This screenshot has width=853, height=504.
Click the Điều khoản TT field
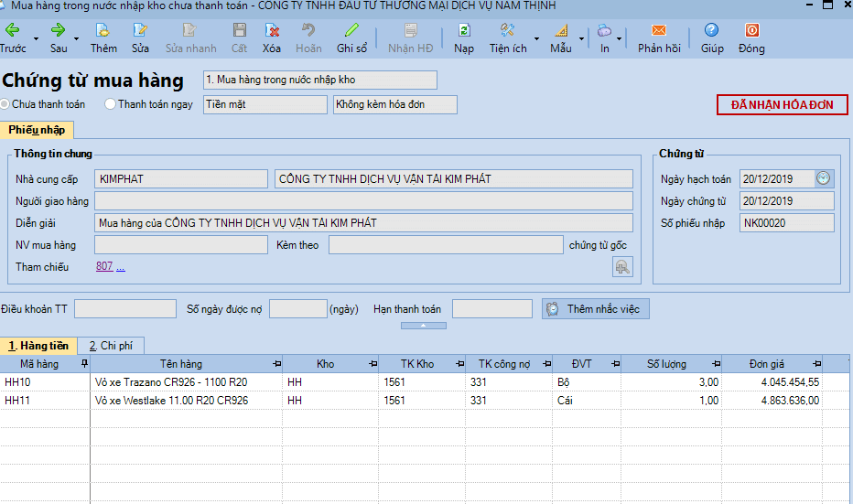point(125,309)
